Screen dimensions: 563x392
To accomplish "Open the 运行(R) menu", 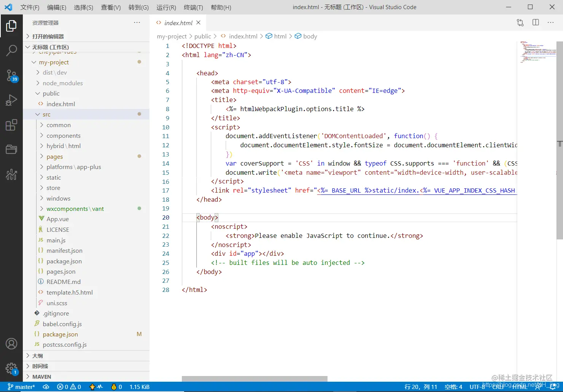I will [166, 7].
